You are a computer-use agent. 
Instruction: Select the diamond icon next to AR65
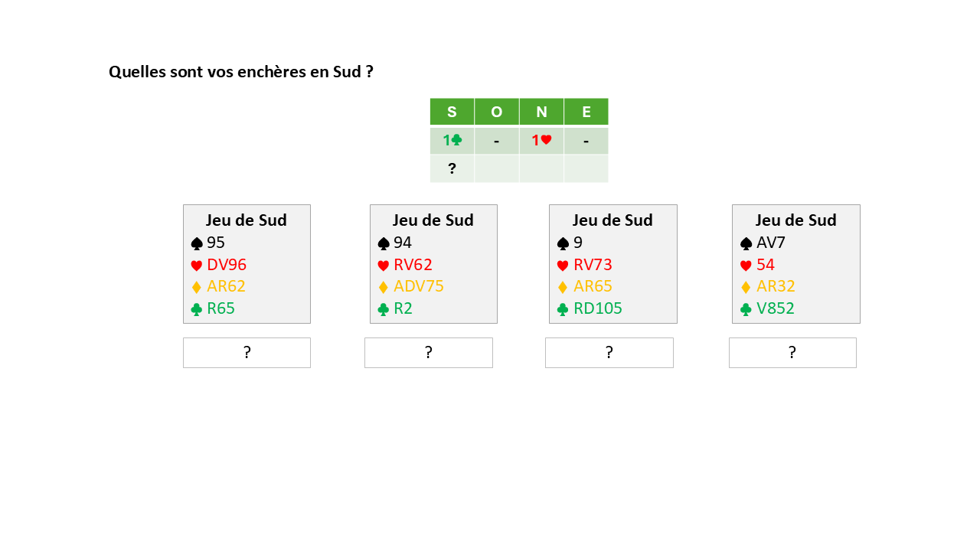pos(563,287)
